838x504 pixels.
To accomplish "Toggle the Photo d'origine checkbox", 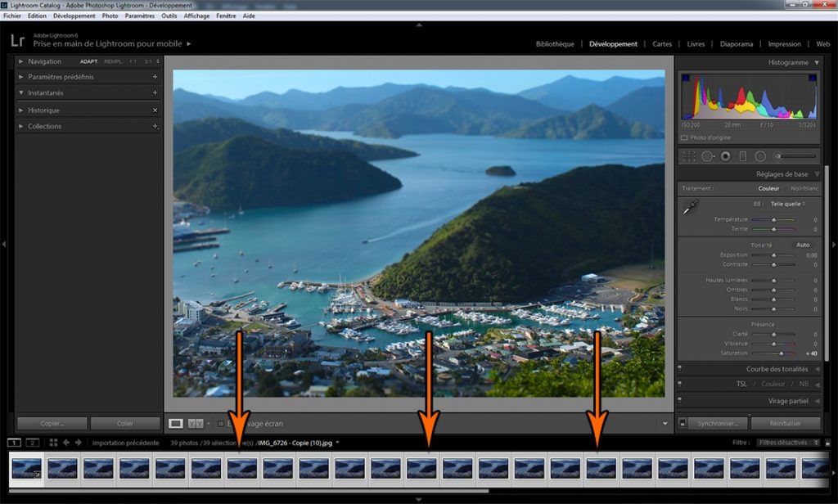I will pos(684,137).
